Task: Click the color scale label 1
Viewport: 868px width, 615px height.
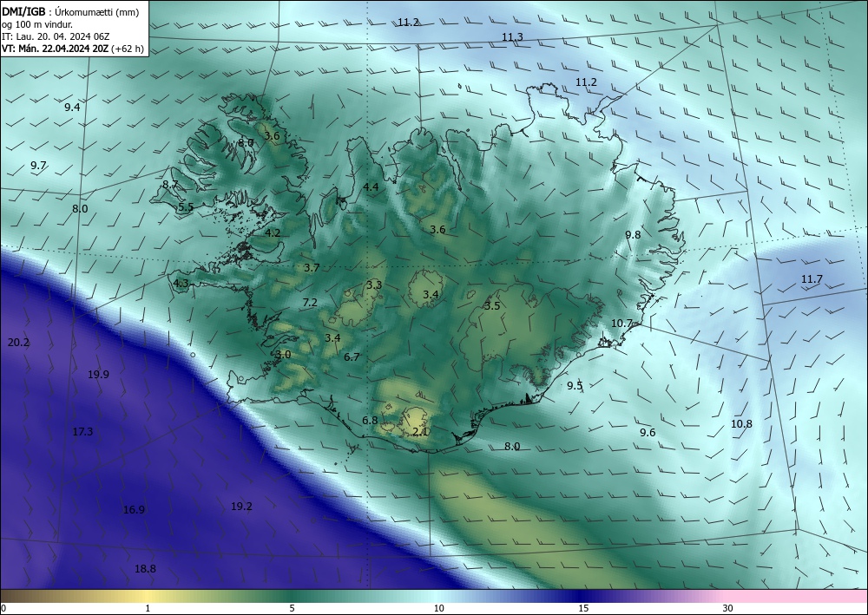Action: [x=148, y=608]
